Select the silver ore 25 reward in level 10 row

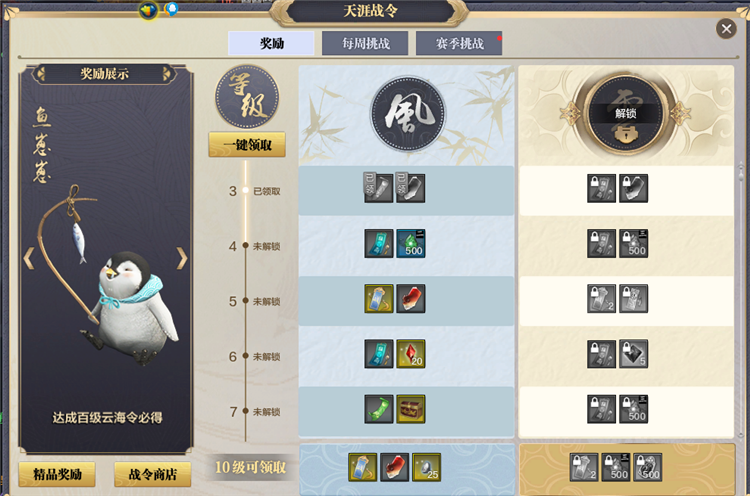point(426,467)
